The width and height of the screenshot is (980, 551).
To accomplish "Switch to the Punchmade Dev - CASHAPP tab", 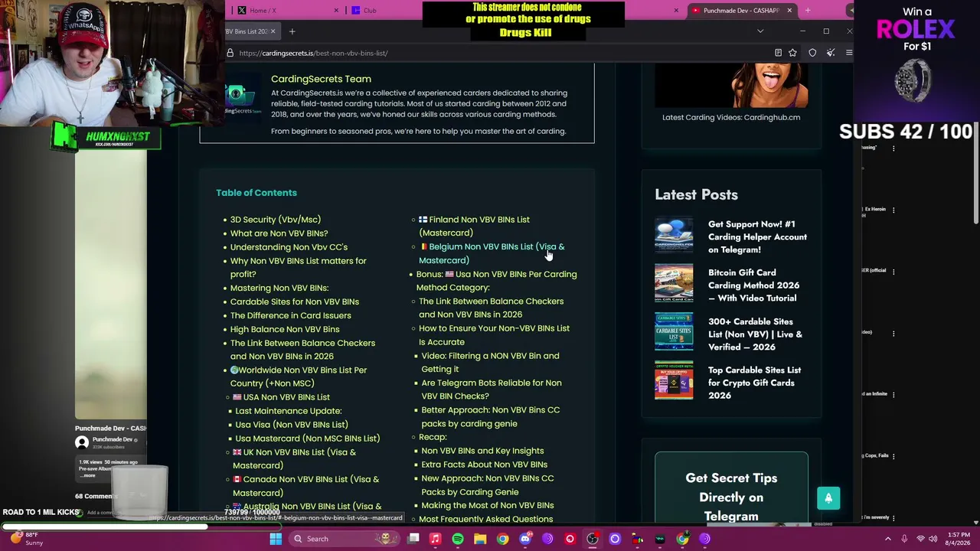I will [740, 10].
